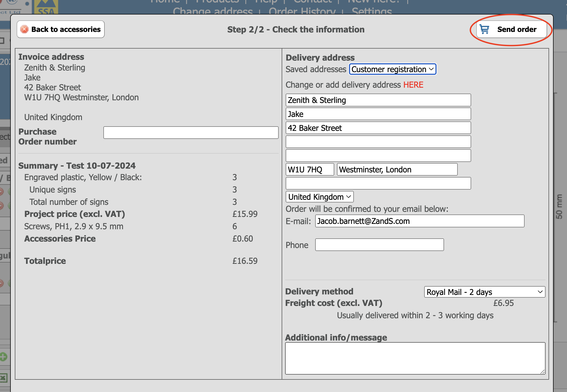The height and width of the screenshot is (392, 567).
Task: Focus the Purchase Order number field
Action: pyautogui.click(x=191, y=132)
